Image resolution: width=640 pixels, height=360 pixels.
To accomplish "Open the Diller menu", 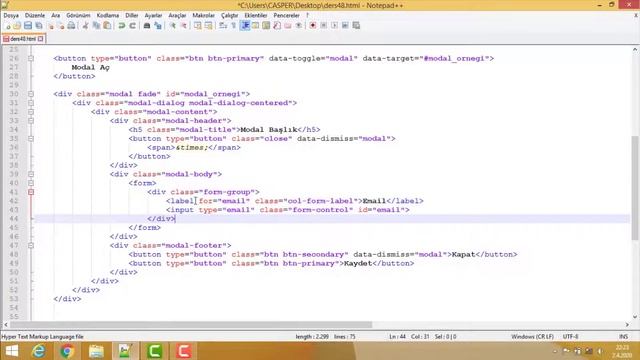I will point(131,16).
